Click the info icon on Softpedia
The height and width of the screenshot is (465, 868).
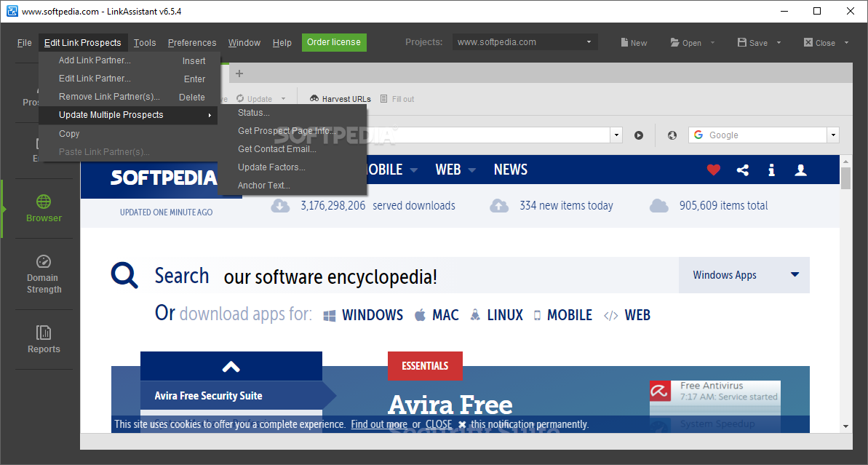[772, 170]
